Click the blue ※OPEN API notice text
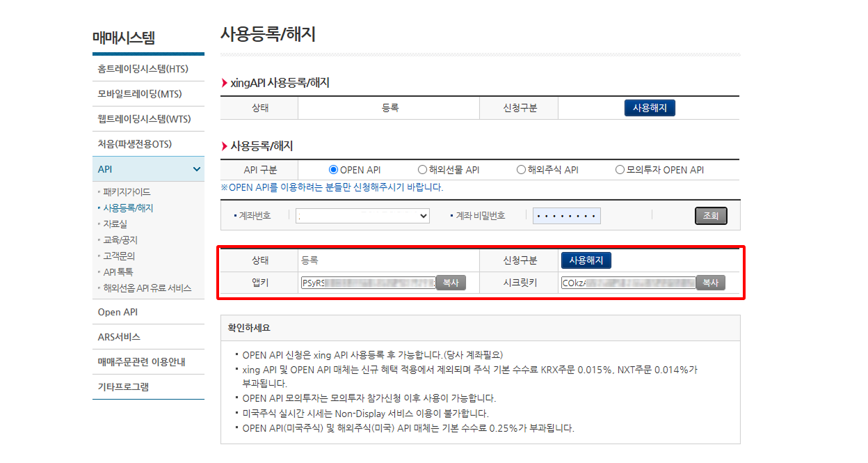The width and height of the screenshot is (868, 463). point(332,187)
